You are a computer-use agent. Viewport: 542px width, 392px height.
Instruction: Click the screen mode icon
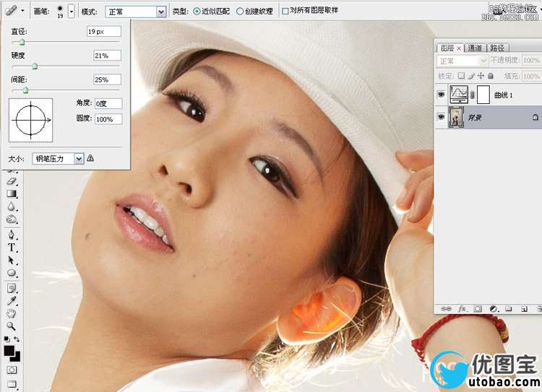click(12, 383)
